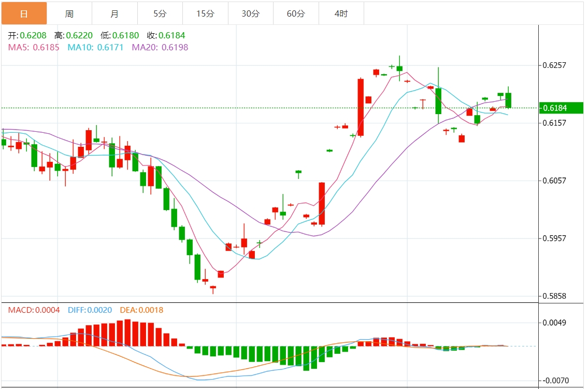Select the 日 daily timeframe tab
Image resolution: width=588 pixels, height=389 pixels.
click(24, 13)
